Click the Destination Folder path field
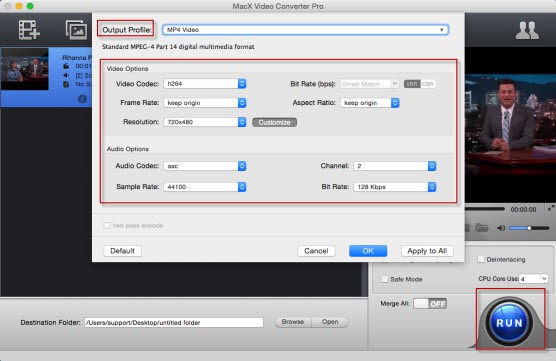Screen dimensions: 556x361 [x=174, y=322]
